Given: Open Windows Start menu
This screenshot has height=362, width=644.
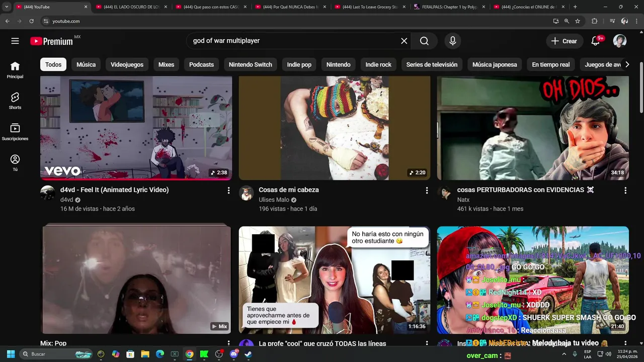Looking at the screenshot, I should point(11,354).
